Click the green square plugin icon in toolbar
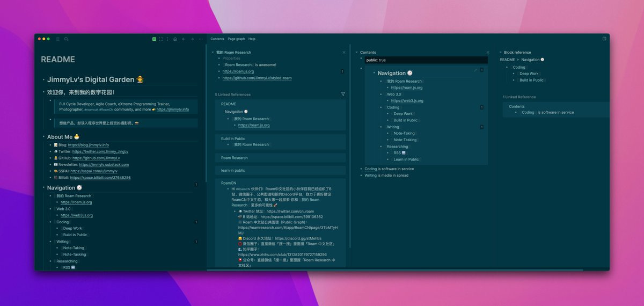Image resolution: width=644 pixels, height=306 pixels. (154, 39)
